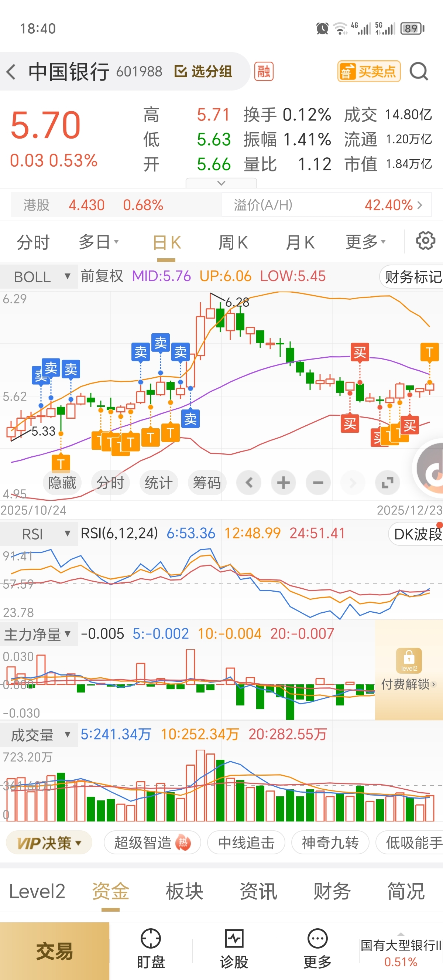Image resolution: width=443 pixels, height=980 pixels.
Task: Tap the 交易 trade button
Action: click(x=54, y=951)
